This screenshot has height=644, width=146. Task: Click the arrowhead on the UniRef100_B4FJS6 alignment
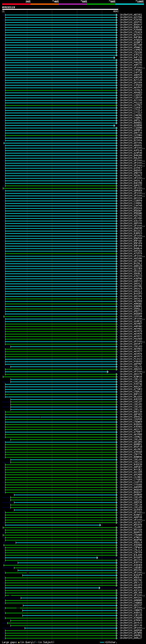coord(115,58)
